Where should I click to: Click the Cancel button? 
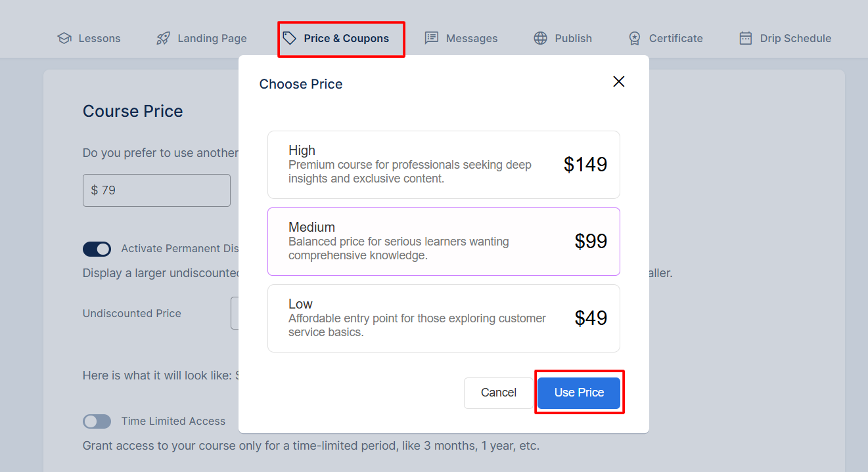point(499,393)
